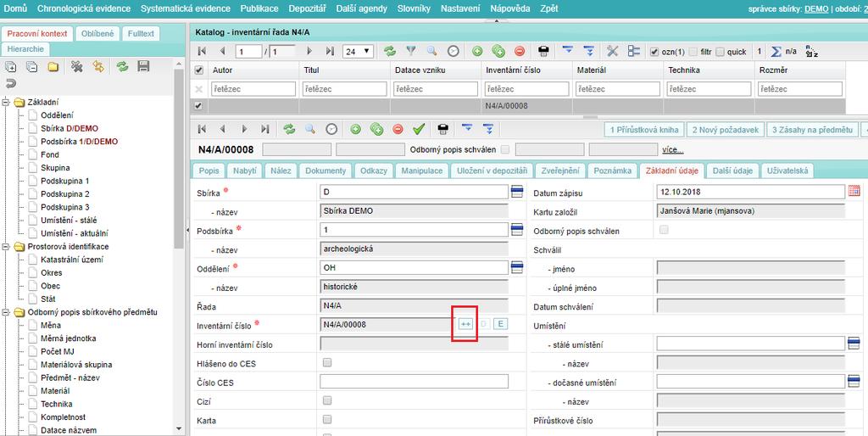Check the Karta checkbox
Viewport: 868px width, 436px height.
[327, 419]
